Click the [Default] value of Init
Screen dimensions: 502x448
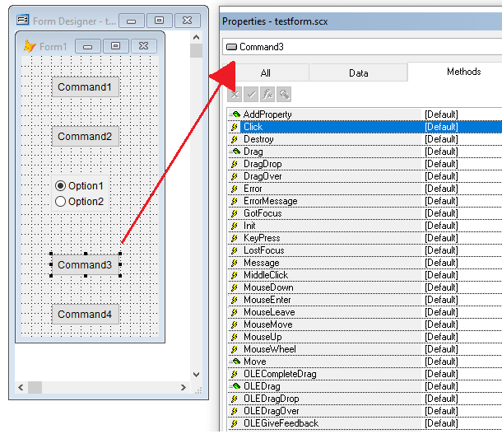pos(441,226)
